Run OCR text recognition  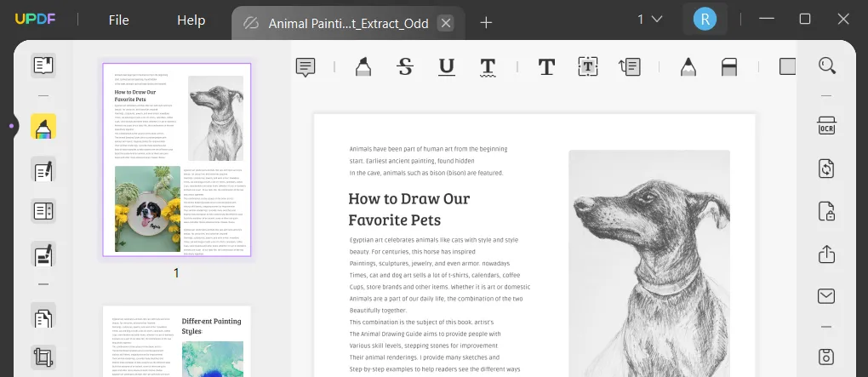(826, 126)
